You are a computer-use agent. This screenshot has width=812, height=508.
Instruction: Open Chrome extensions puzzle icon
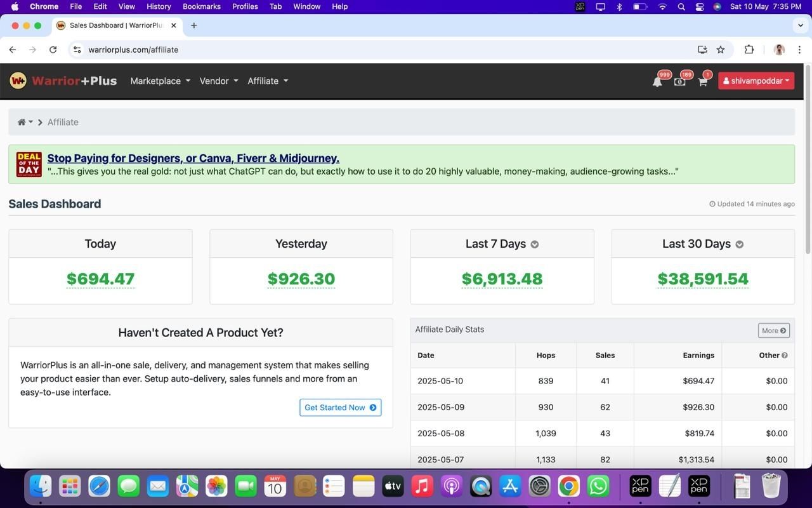pos(749,50)
